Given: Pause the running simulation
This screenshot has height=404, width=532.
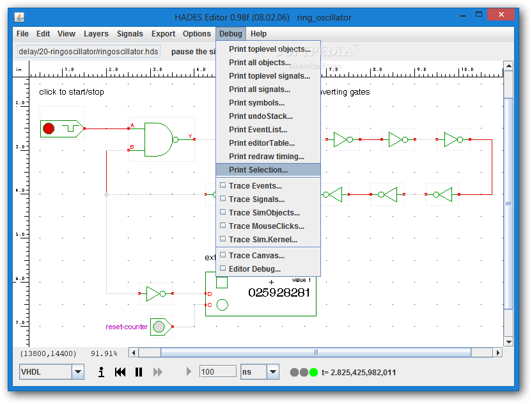Looking at the screenshot, I should point(138,372).
